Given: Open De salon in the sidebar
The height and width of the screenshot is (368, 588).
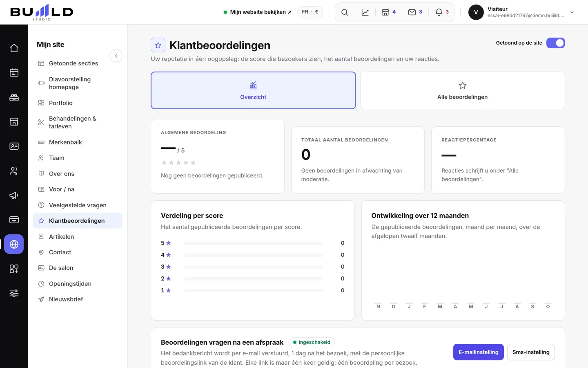Looking at the screenshot, I should pos(78,268).
